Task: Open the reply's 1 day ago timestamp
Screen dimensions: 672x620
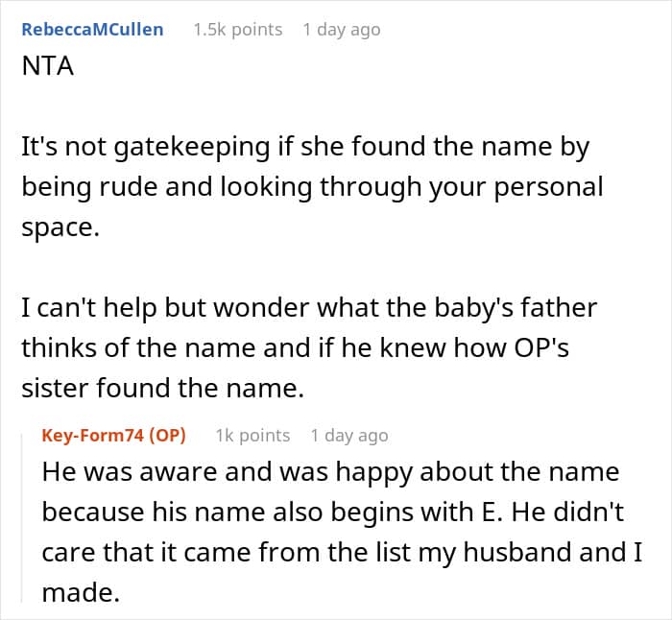Action: [349, 436]
